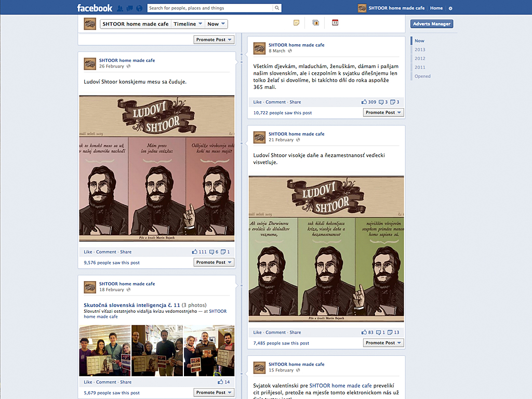Open the settings gear in header
The height and width of the screenshot is (399, 532).
click(450, 8)
